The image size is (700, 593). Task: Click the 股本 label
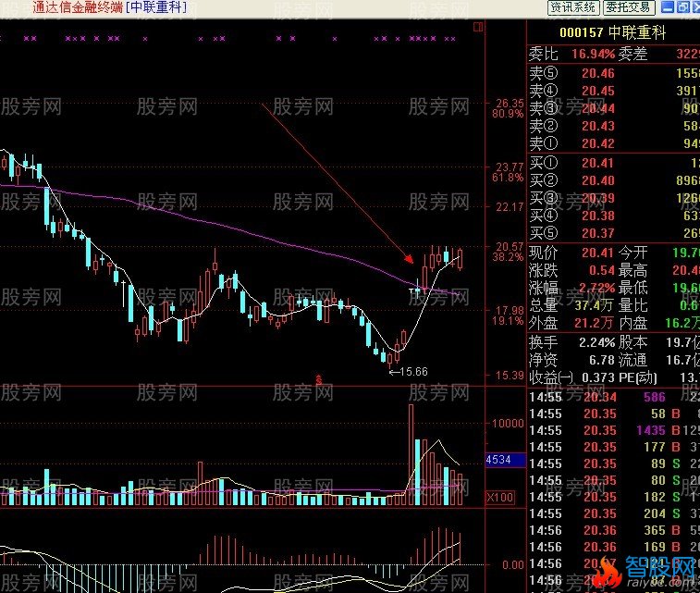coord(632,342)
